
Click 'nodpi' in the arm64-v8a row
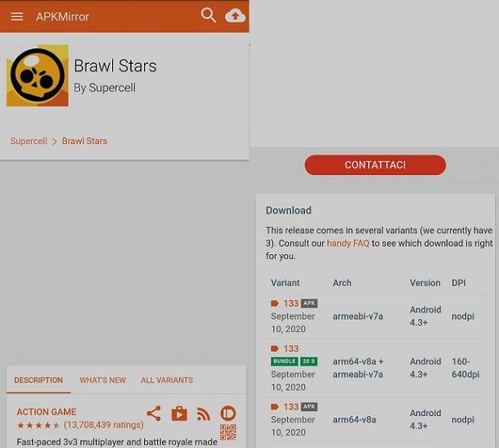point(463,419)
